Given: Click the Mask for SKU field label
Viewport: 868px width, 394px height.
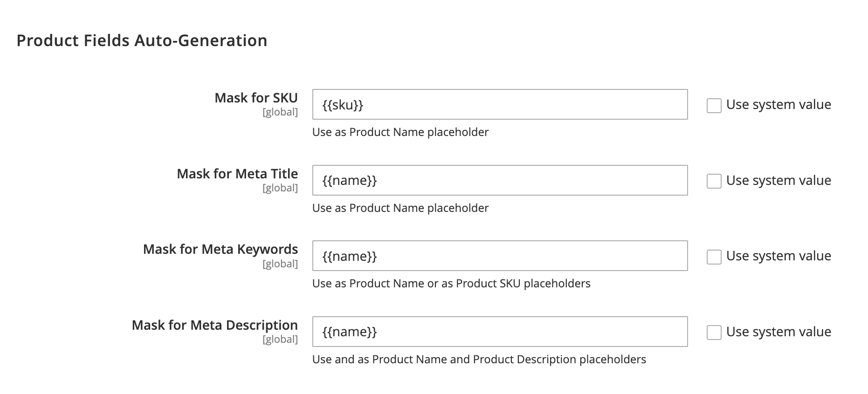Looking at the screenshot, I should pyautogui.click(x=256, y=98).
